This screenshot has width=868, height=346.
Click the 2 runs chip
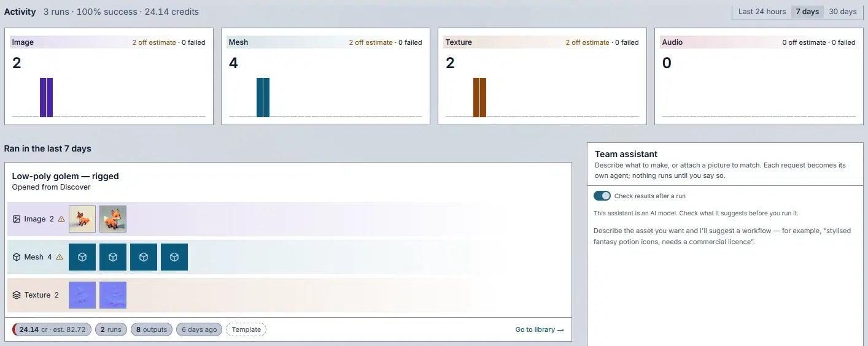coord(111,329)
